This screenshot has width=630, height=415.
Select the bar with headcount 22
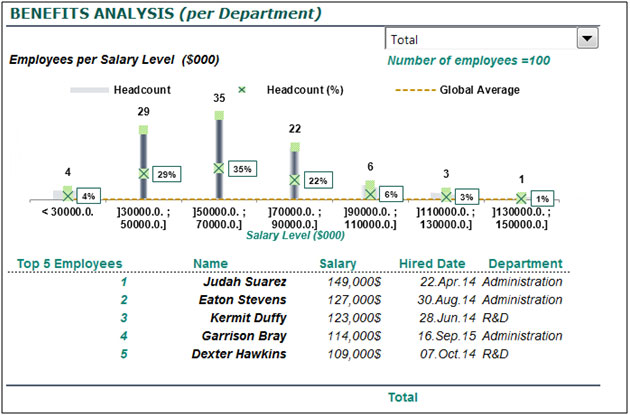(295, 171)
